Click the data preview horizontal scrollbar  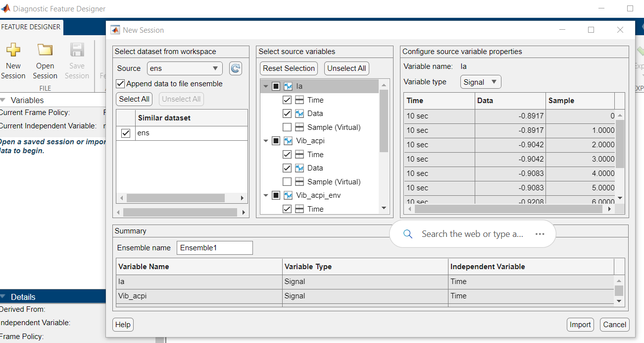(508, 209)
